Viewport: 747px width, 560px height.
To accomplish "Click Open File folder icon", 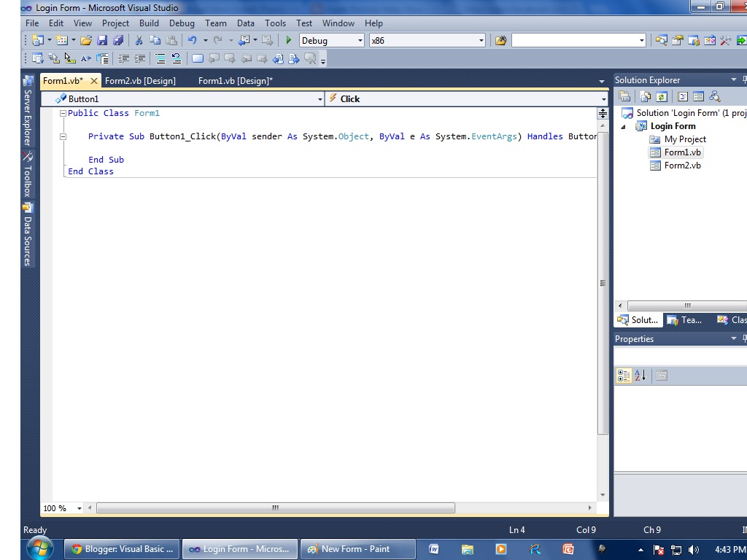I will 86,41.
